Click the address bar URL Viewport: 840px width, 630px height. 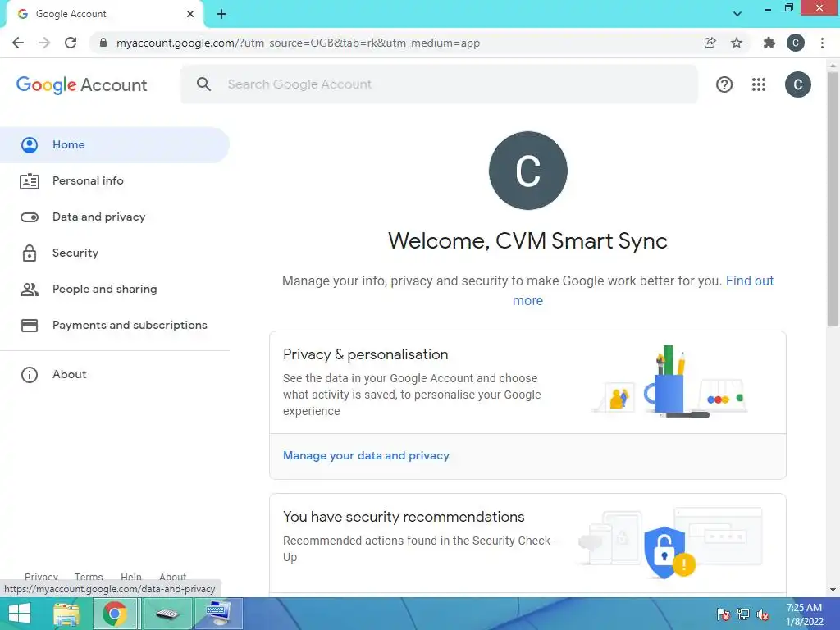(x=298, y=43)
